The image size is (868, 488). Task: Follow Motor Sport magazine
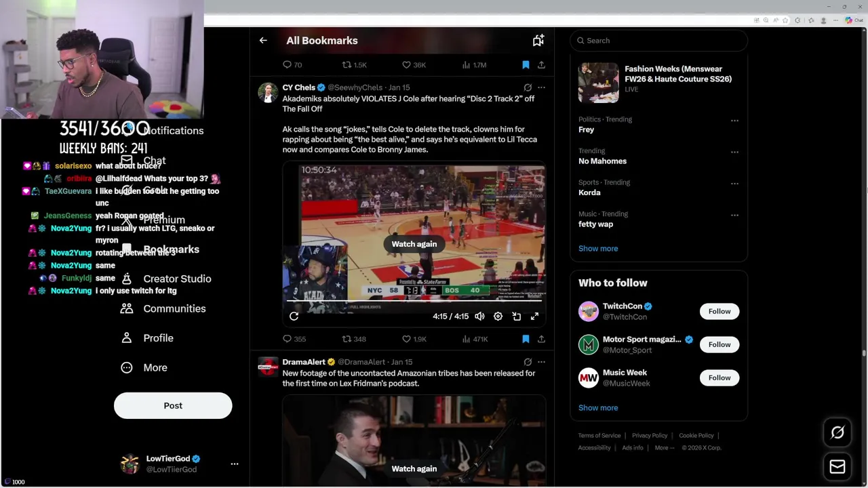coord(719,344)
